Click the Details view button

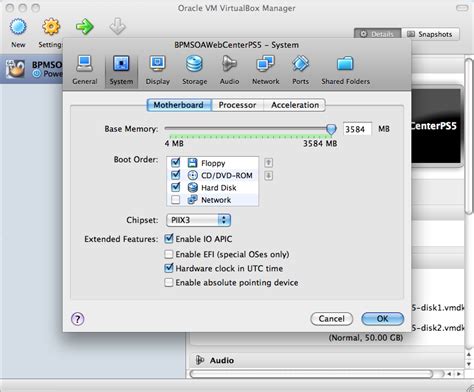coord(378,34)
